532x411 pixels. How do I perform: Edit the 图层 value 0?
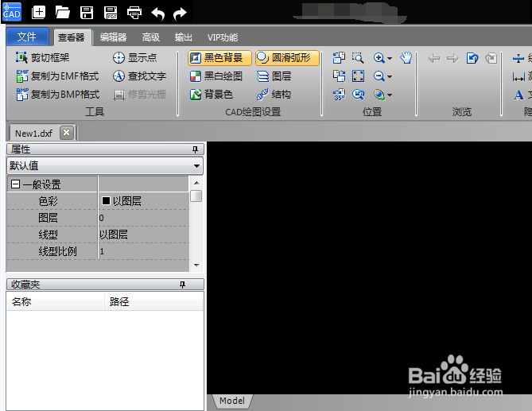[x=143, y=218]
